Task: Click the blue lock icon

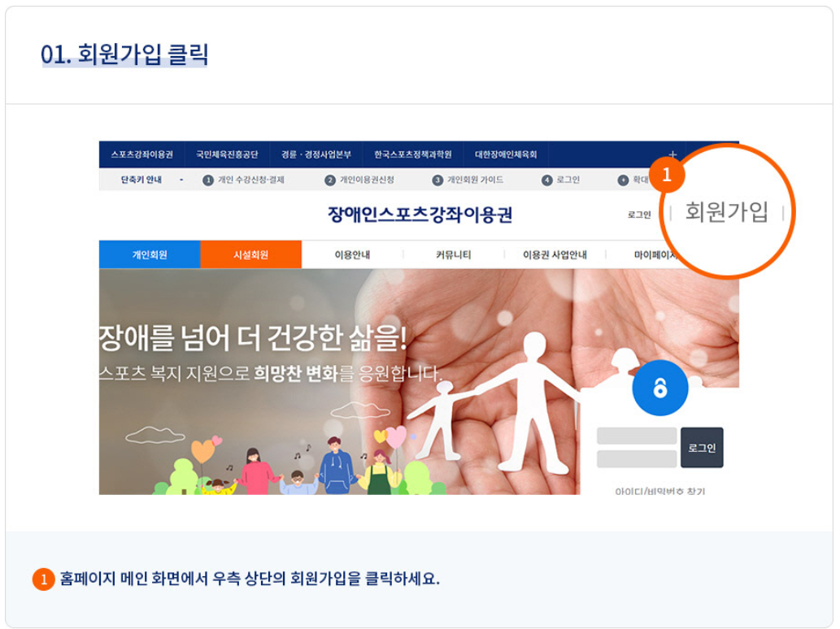Action: pyautogui.click(x=660, y=388)
